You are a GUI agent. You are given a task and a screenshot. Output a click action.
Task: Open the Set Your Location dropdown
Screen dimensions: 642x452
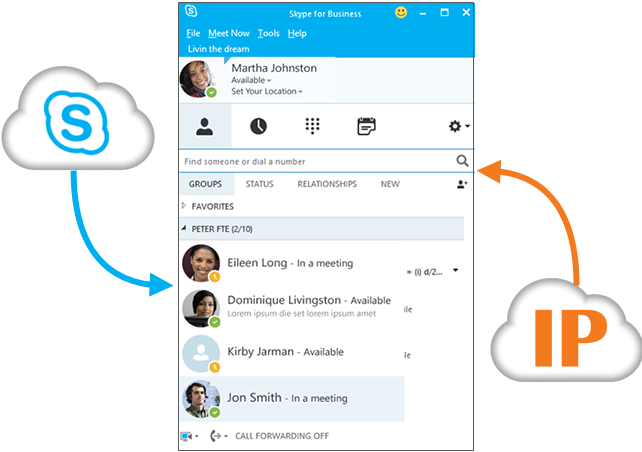[266, 92]
